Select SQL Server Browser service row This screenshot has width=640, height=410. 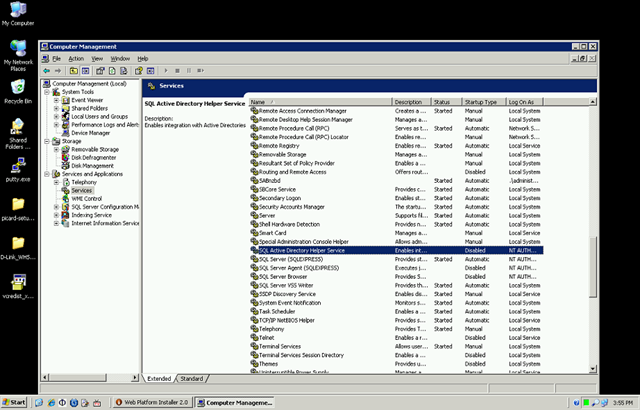point(396,277)
